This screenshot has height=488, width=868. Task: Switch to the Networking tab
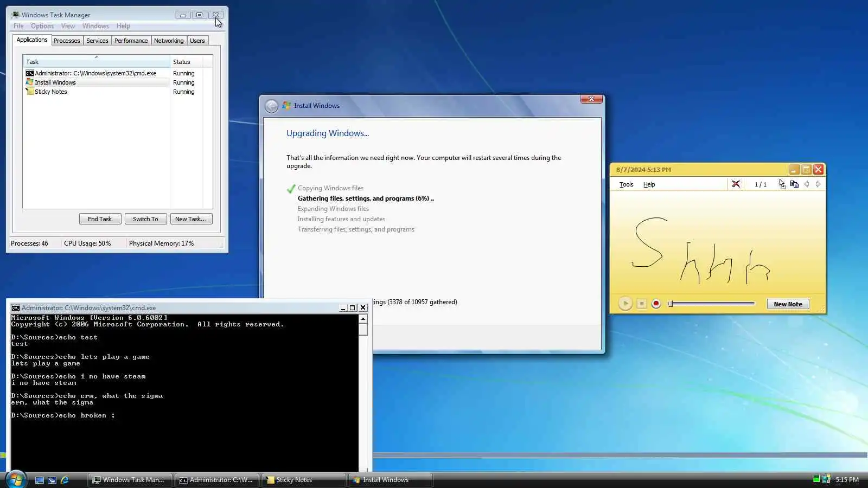click(169, 41)
